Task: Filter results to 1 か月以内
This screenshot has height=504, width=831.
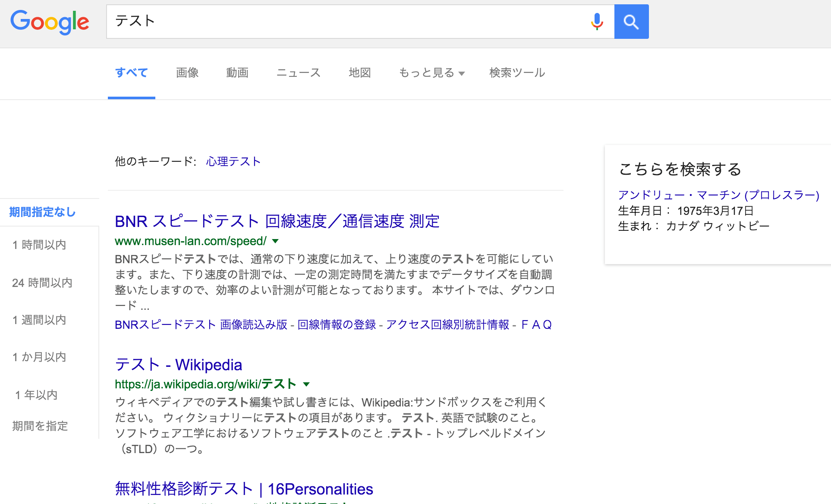Action: tap(39, 357)
